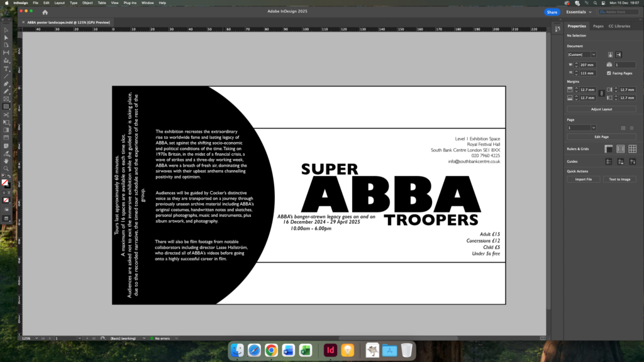644x362 pixels.
Task: Select the Eyedropper tool
Action: point(6,153)
